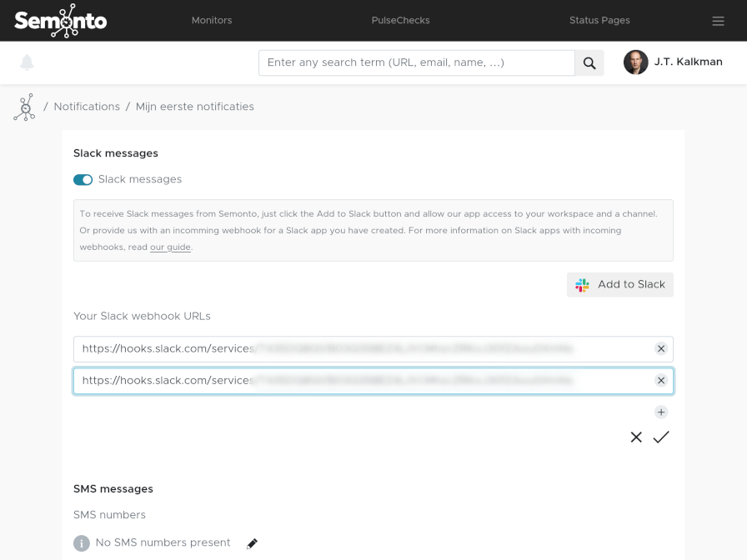Viewport: 747px width, 560px height.
Task: Click the search magnifier icon
Action: pos(589,62)
